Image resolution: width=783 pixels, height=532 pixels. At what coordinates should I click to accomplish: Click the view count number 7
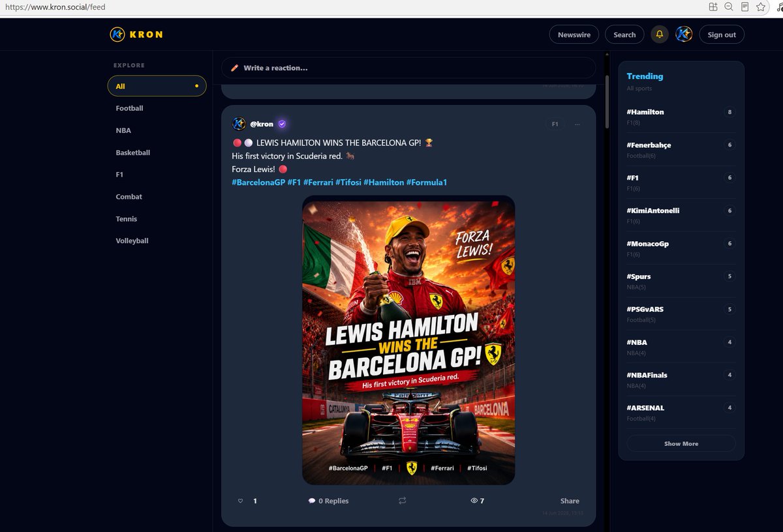click(x=482, y=501)
